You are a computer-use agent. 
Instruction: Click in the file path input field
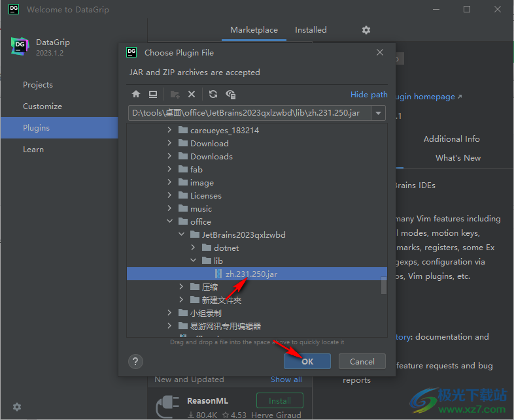(250, 113)
